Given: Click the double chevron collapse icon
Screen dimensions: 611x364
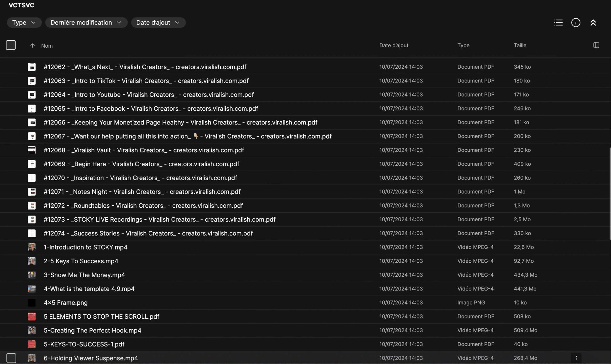Looking at the screenshot, I should click(593, 23).
